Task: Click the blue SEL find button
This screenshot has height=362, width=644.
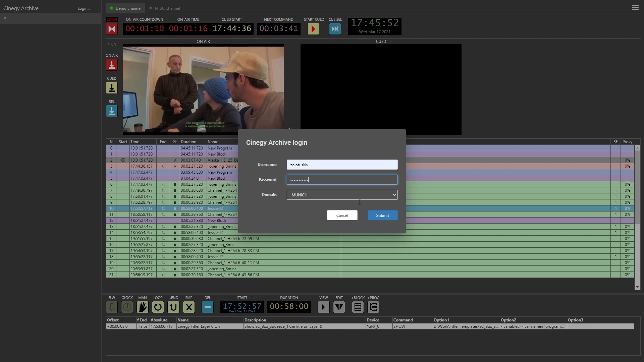Action: click(112, 111)
